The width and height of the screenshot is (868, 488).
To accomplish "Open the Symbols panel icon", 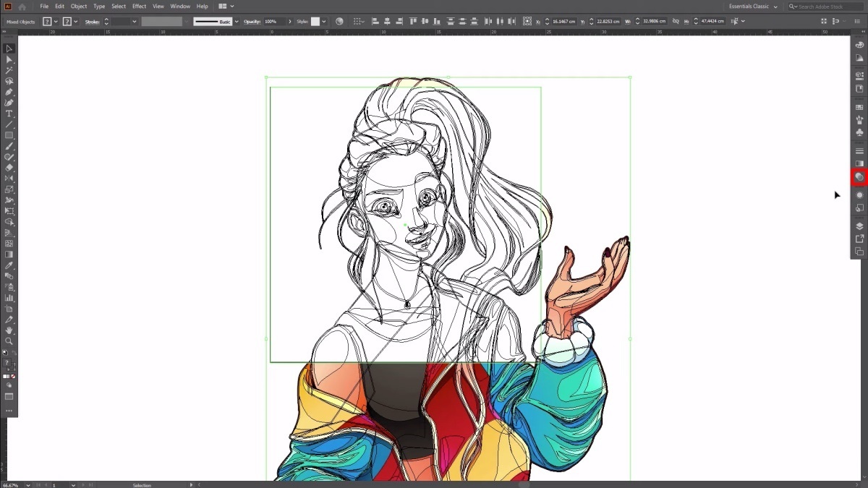I will point(859,132).
